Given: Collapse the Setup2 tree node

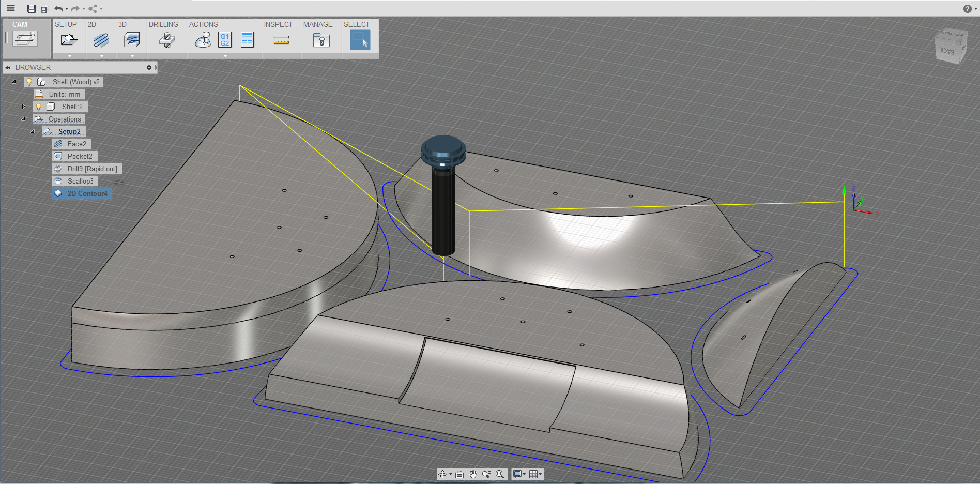Looking at the screenshot, I should 33,131.
